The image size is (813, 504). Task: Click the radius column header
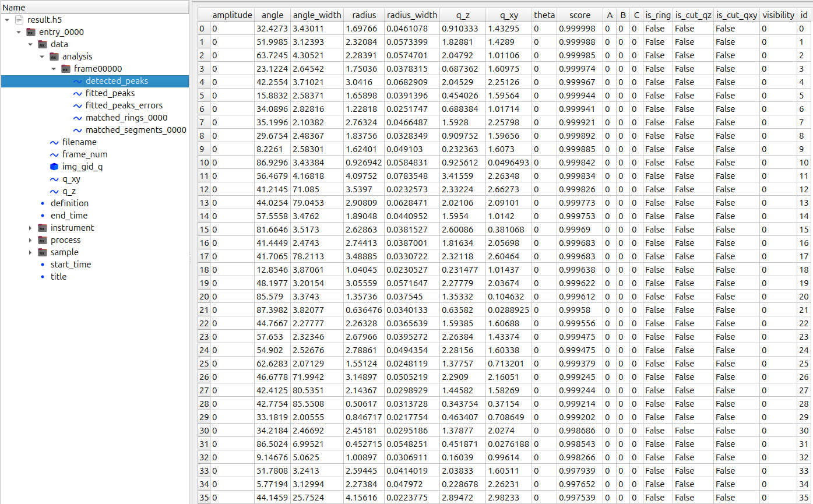[x=364, y=15]
